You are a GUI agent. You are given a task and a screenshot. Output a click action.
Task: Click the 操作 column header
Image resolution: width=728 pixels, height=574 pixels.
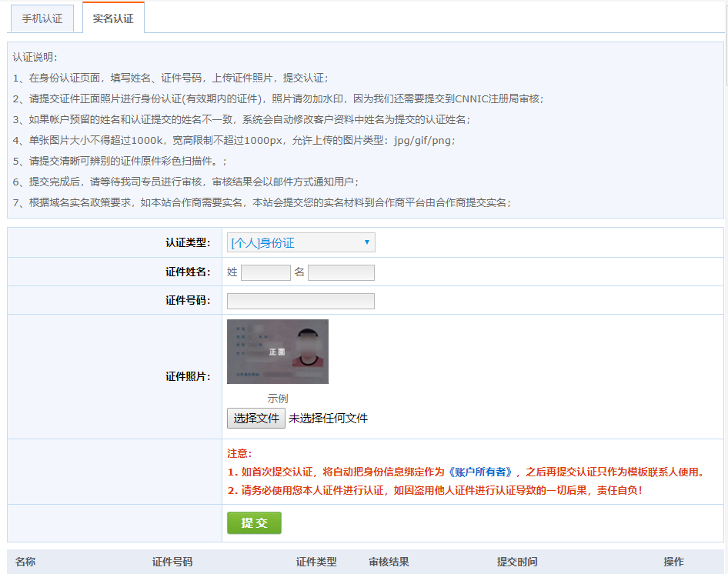tap(673, 562)
